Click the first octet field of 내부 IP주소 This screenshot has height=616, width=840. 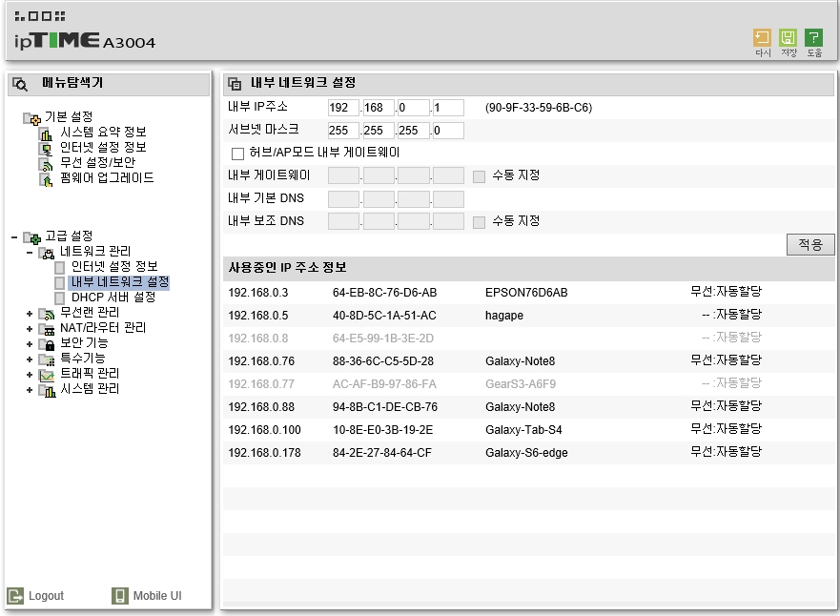tap(343, 108)
